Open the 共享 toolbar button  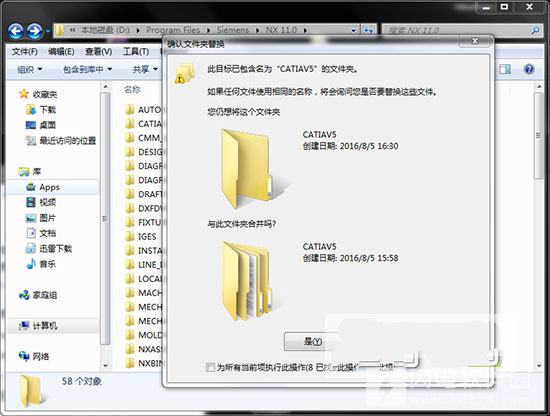(x=145, y=69)
